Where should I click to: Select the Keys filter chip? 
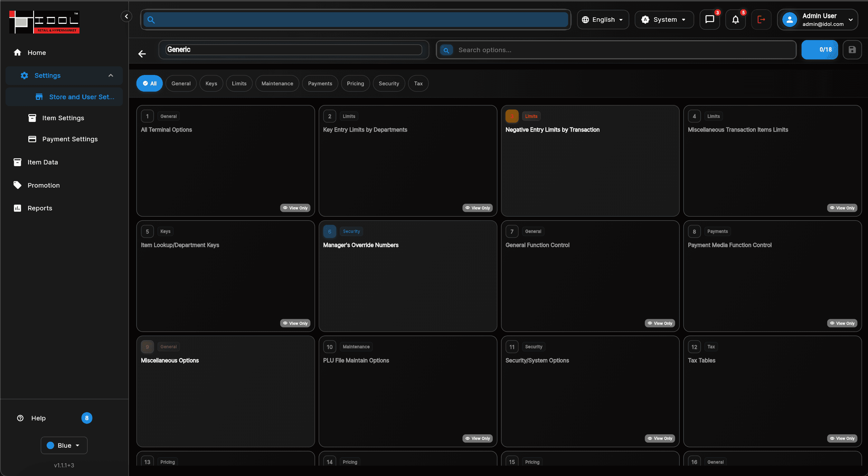click(211, 83)
